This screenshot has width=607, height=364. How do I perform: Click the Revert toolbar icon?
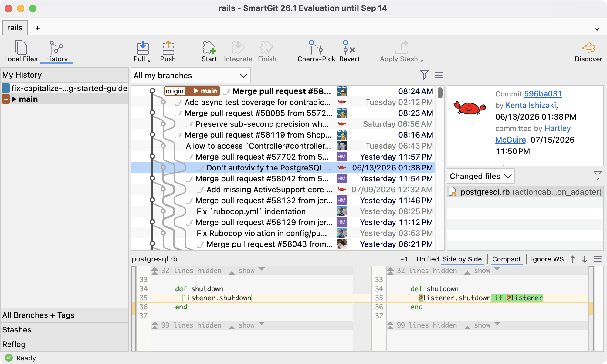(x=349, y=48)
